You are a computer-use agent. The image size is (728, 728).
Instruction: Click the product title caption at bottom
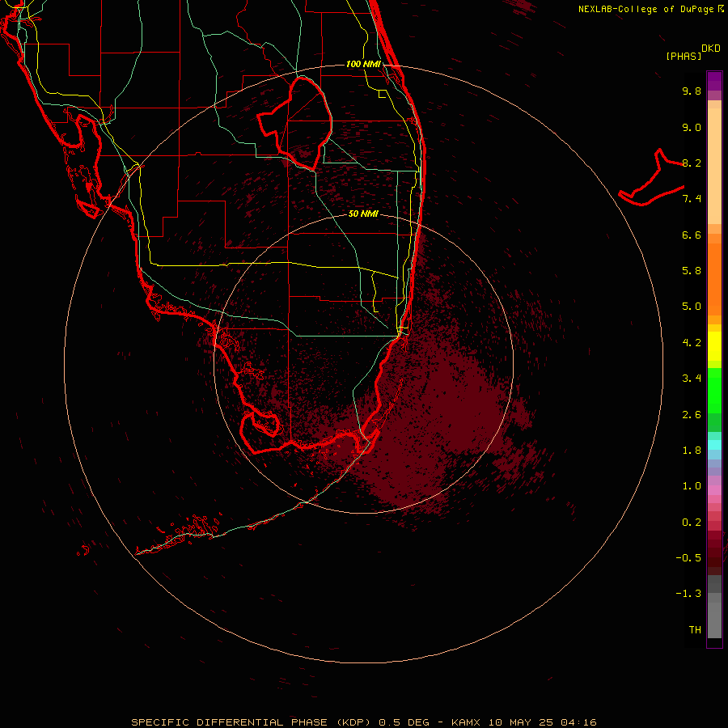tap(363, 722)
